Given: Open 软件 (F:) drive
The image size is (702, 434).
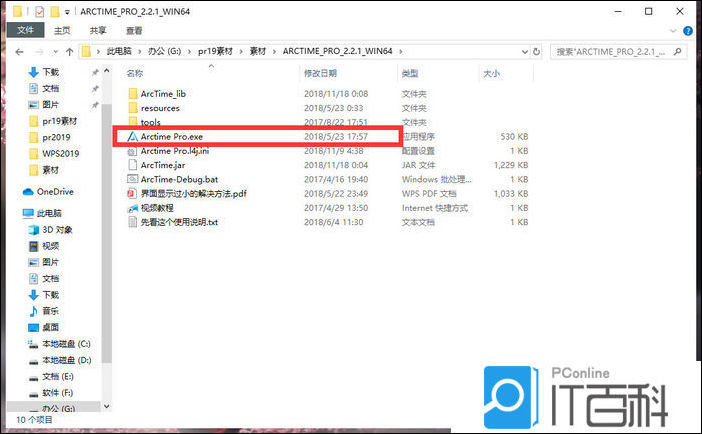Looking at the screenshot, I should pos(57,393).
